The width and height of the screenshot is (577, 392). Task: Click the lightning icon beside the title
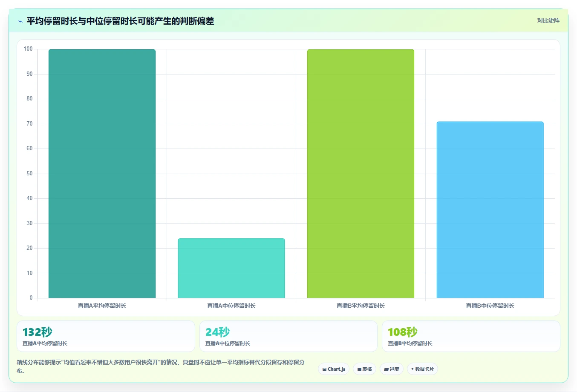pyautogui.click(x=20, y=21)
